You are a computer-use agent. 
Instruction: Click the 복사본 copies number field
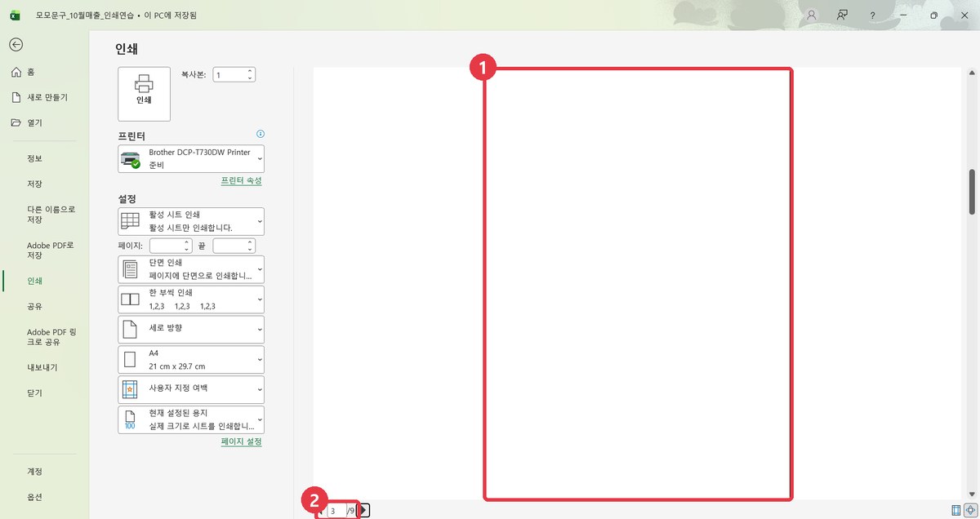pos(229,74)
